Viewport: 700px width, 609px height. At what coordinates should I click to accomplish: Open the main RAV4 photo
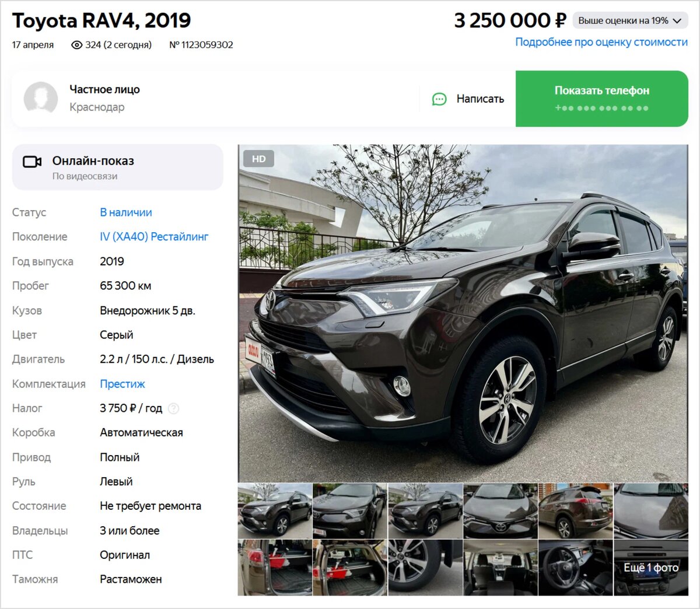tap(463, 313)
